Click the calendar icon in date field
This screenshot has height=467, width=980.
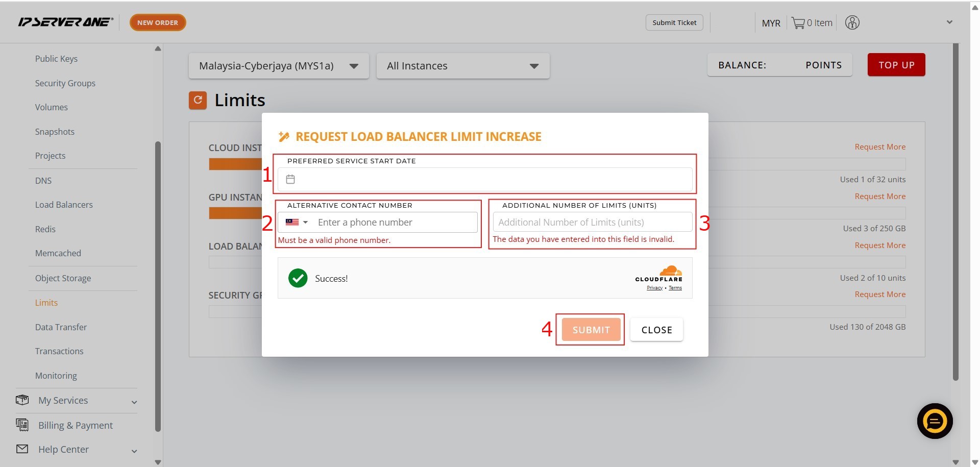pyautogui.click(x=290, y=179)
